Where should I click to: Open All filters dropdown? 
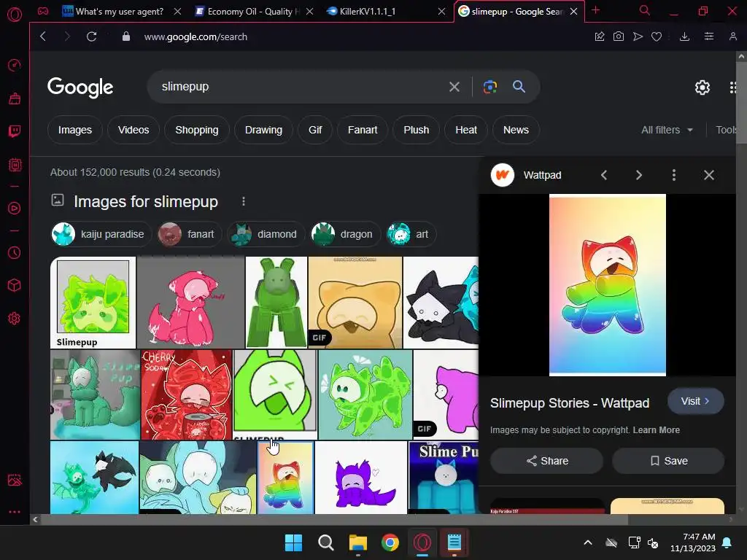click(667, 130)
